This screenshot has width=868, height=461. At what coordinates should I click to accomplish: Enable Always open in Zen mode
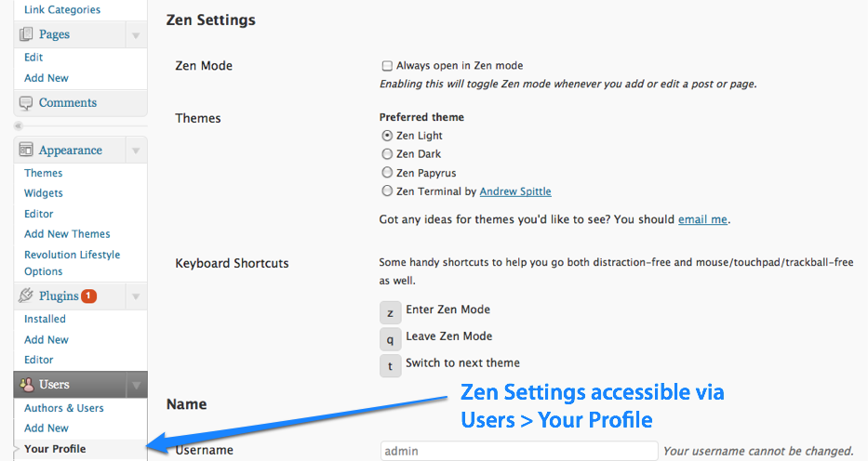387,66
